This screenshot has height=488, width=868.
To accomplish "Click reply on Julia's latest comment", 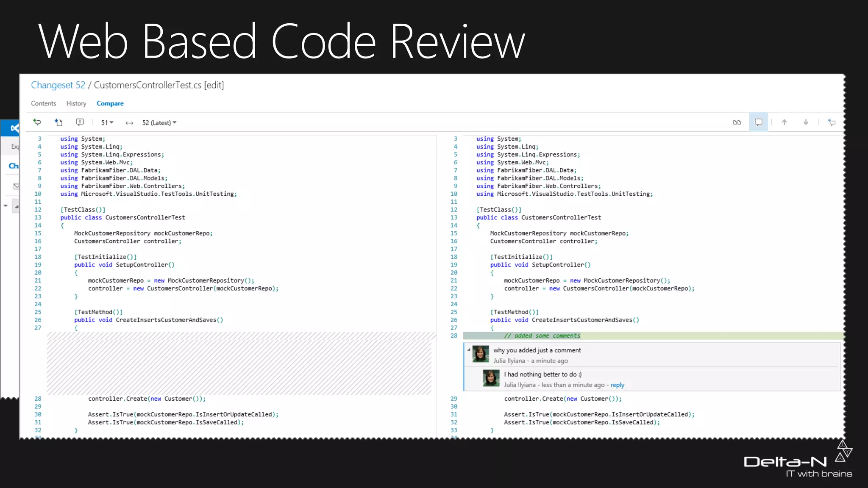I will click(617, 385).
